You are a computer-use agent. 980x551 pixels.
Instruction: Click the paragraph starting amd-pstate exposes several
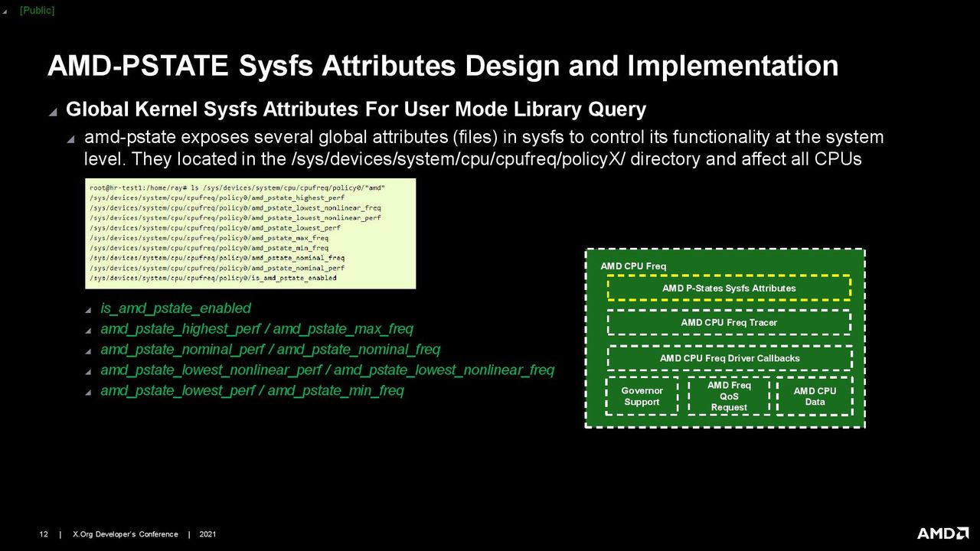point(484,148)
